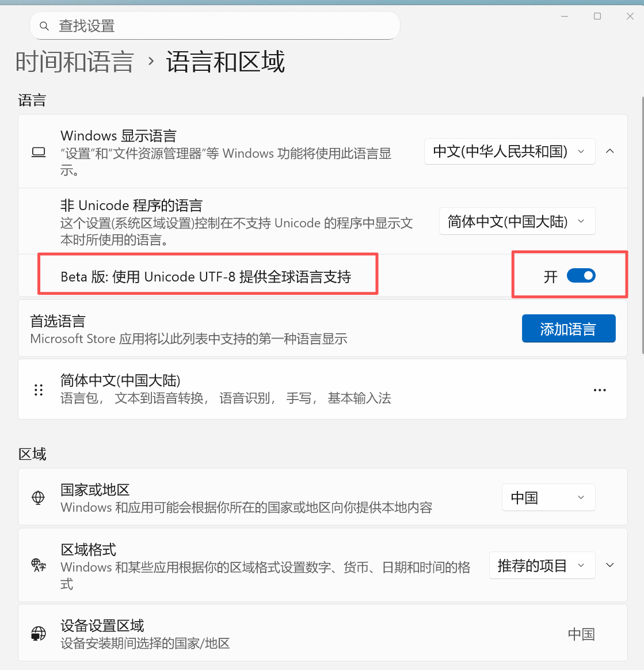
Task: Click the laptop icon beside Windows 显示语言
Action: pos(39,152)
